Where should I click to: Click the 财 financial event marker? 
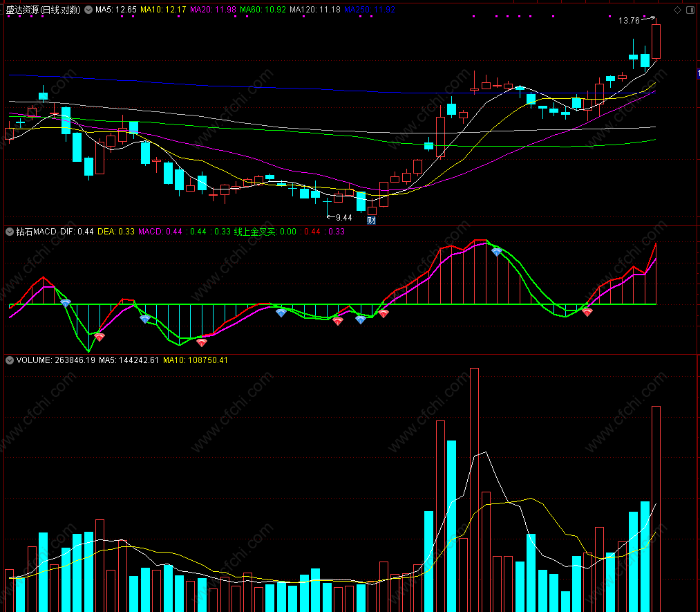point(371,220)
